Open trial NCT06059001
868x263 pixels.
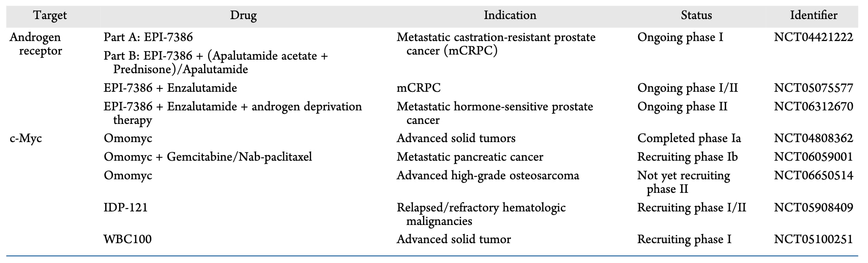coord(813,157)
